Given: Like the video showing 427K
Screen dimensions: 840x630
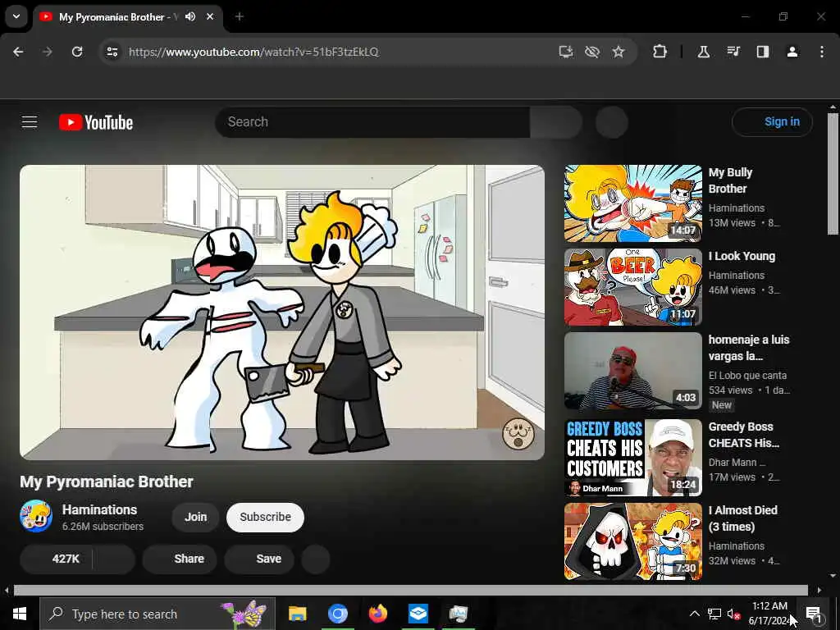Looking at the screenshot, I should point(57,559).
